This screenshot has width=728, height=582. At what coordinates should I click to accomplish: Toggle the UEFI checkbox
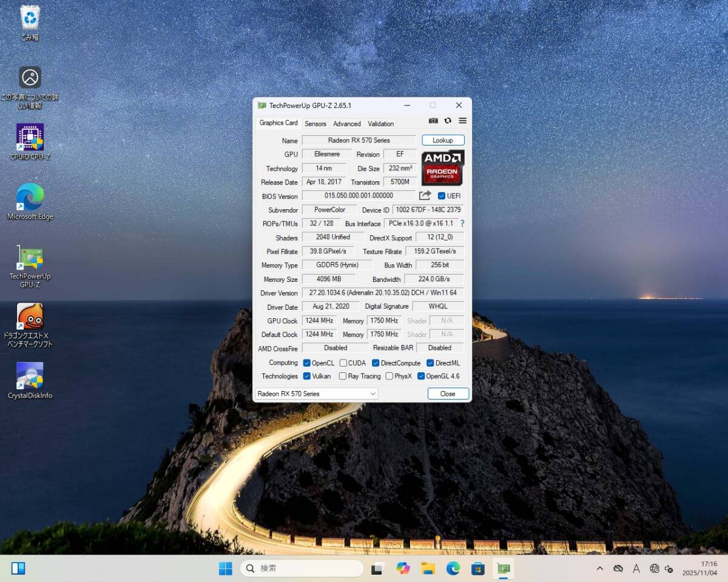tap(442, 196)
